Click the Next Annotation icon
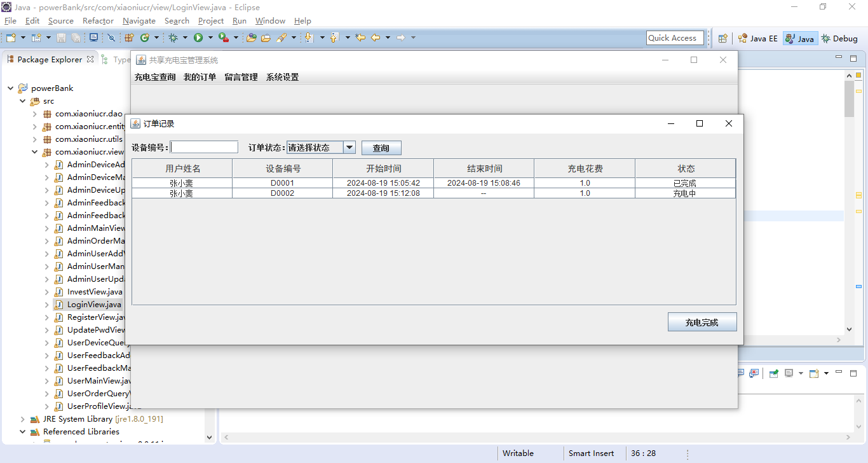 tap(309, 38)
